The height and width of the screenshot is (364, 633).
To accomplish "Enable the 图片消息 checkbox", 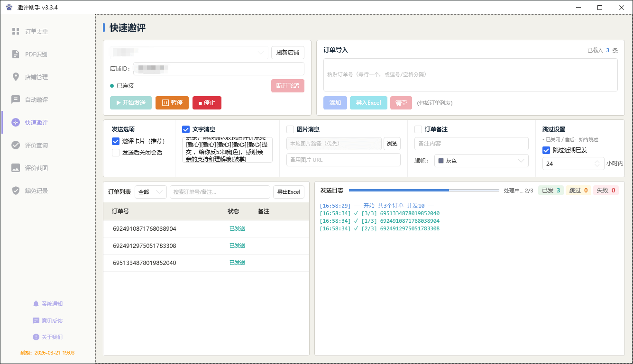I will pyautogui.click(x=290, y=129).
